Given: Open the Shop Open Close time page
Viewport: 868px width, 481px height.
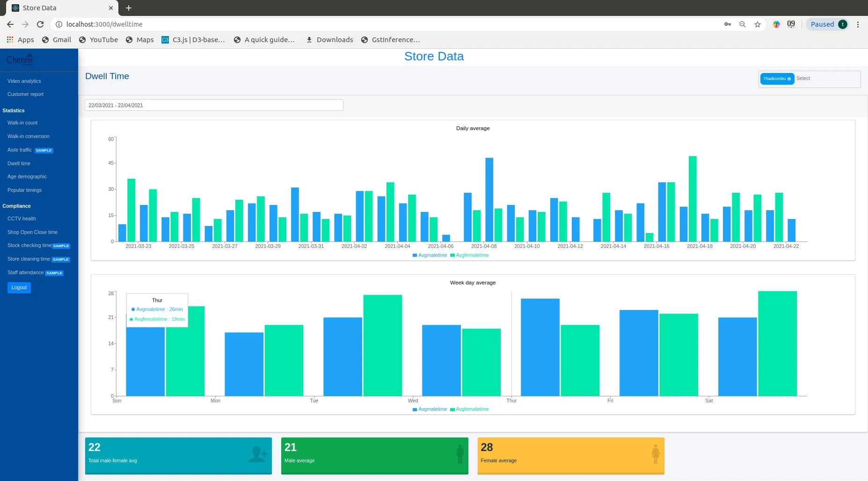Looking at the screenshot, I should tap(33, 232).
